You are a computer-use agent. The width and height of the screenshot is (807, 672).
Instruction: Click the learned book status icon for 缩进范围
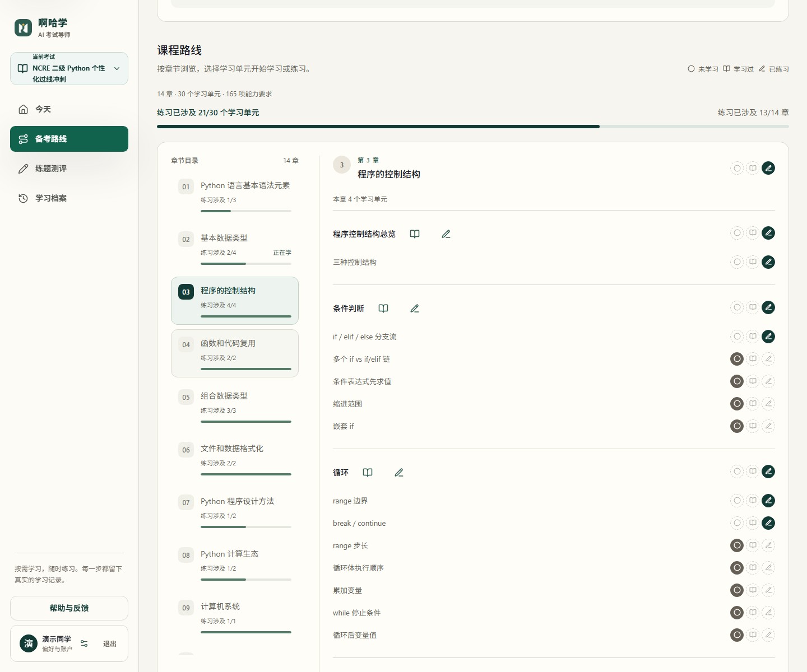[753, 404]
